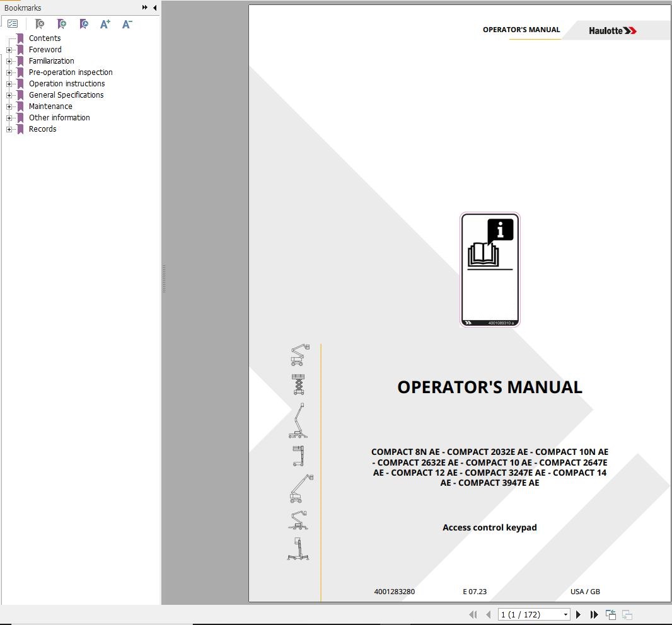Expand the Records bookmark
This screenshot has width=672, height=625.
pyautogui.click(x=9, y=129)
